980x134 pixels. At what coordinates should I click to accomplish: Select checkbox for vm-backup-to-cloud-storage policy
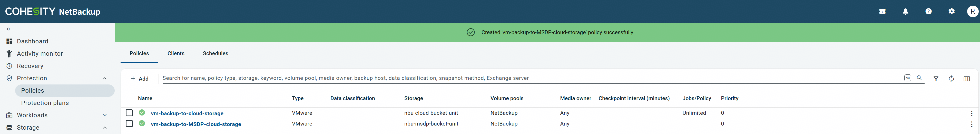[129, 113]
